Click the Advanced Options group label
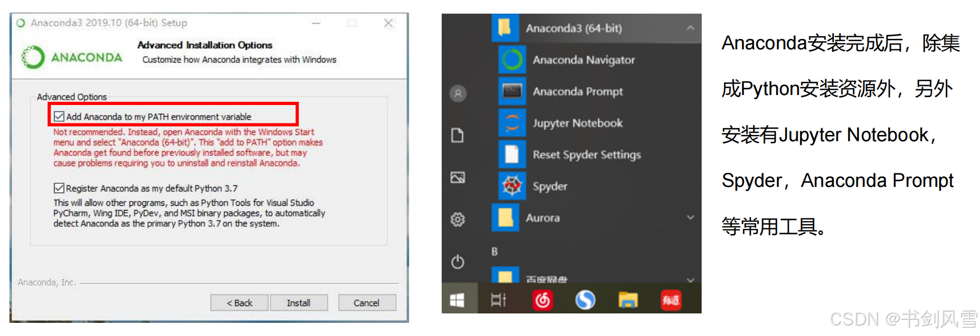This screenshot has height=336, width=980. [72, 97]
